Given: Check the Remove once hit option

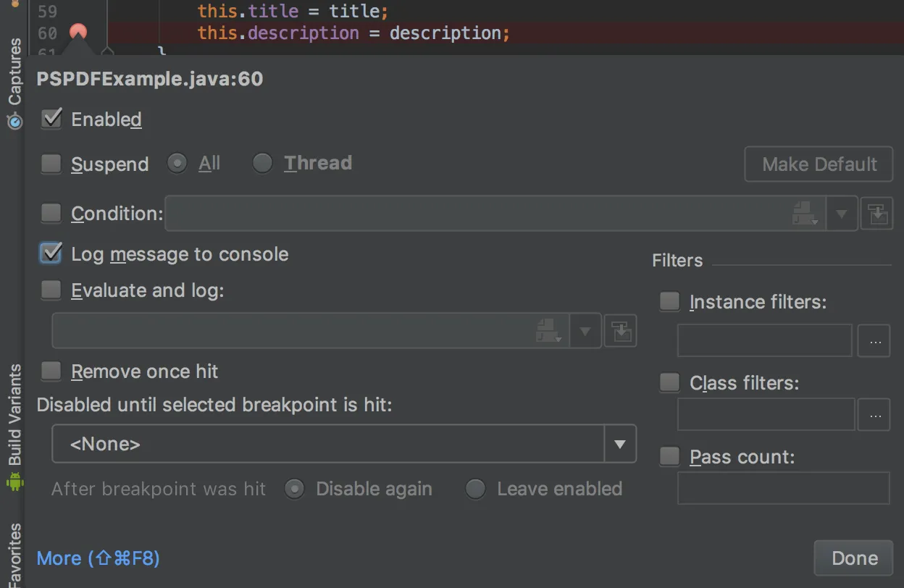Looking at the screenshot, I should click(51, 371).
